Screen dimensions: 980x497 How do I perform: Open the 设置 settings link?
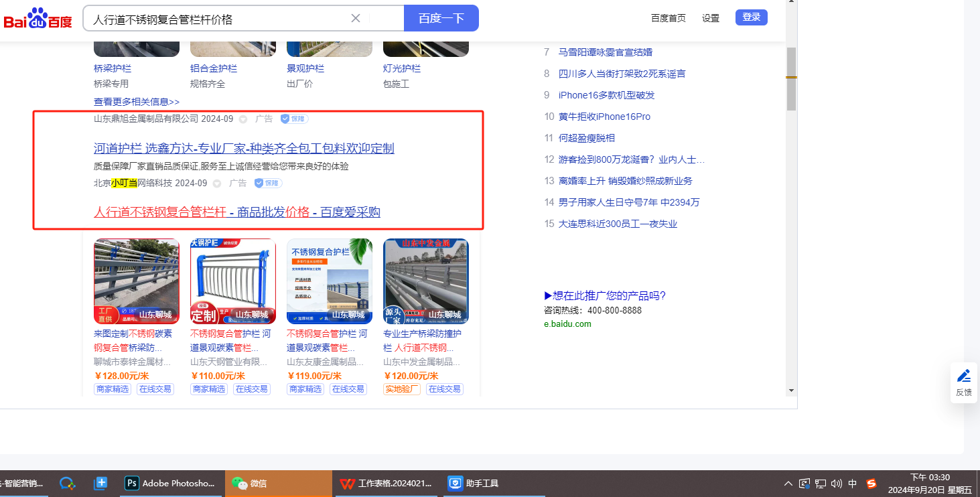pyautogui.click(x=711, y=18)
